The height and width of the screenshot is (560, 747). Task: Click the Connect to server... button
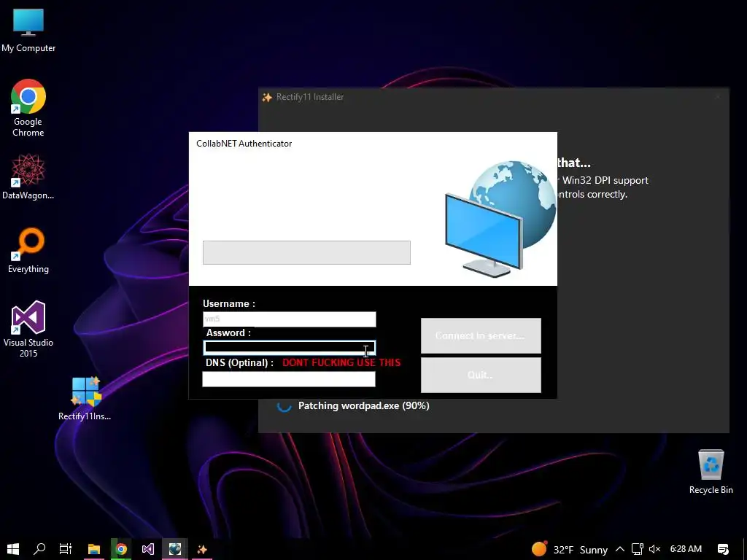pos(481,335)
